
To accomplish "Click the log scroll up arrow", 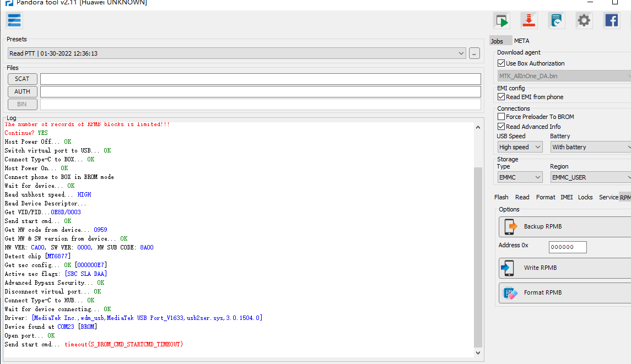I will pyautogui.click(x=478, y=128).
